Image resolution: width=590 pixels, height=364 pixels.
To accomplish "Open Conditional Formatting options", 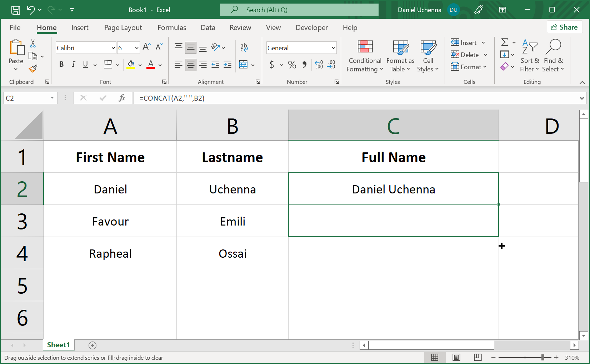I will pyautogui.click(x=364, y=56).
